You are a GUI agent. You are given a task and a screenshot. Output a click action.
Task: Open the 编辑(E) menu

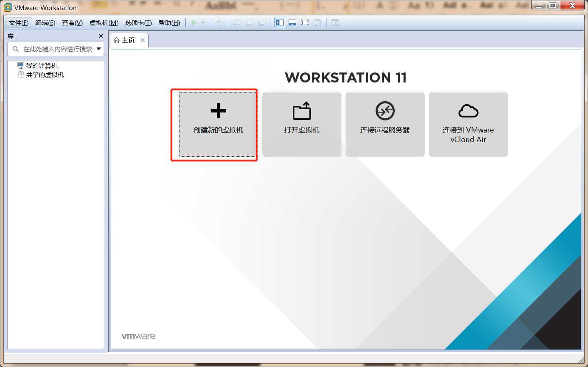(45, 22)
